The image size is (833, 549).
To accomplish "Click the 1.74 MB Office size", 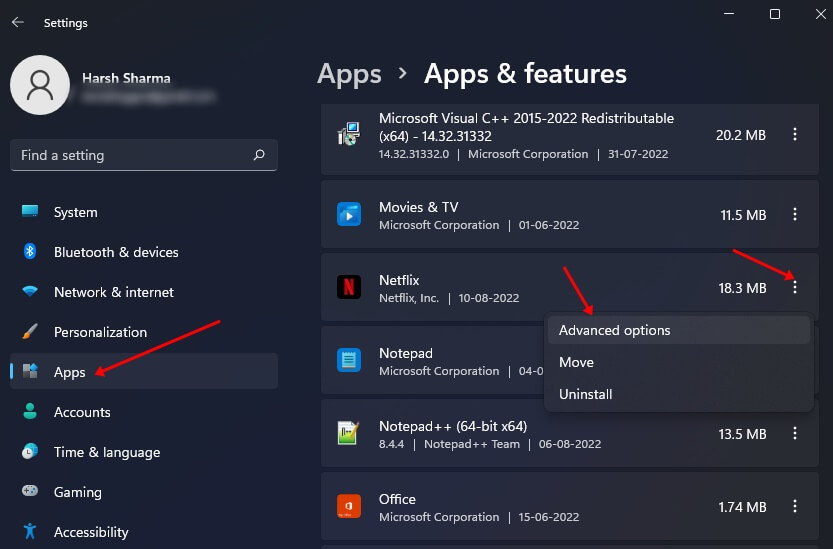I will pyautogui.click(x=742, y=507).
